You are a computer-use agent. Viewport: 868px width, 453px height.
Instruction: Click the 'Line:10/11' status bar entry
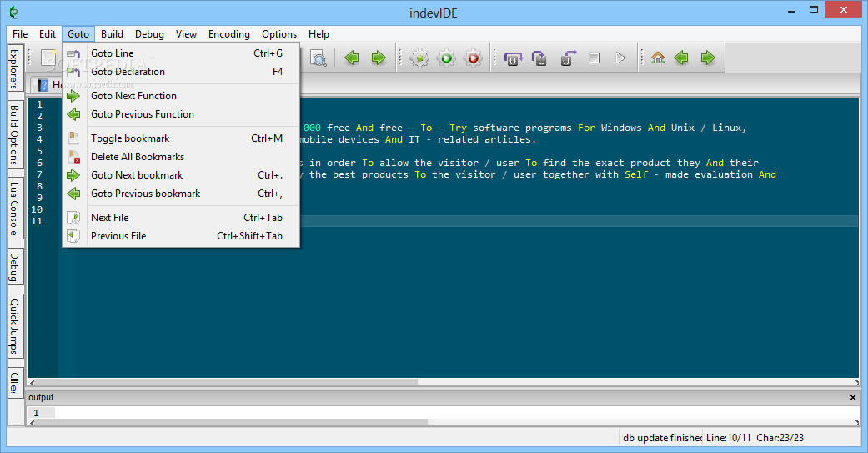point(729,437)
